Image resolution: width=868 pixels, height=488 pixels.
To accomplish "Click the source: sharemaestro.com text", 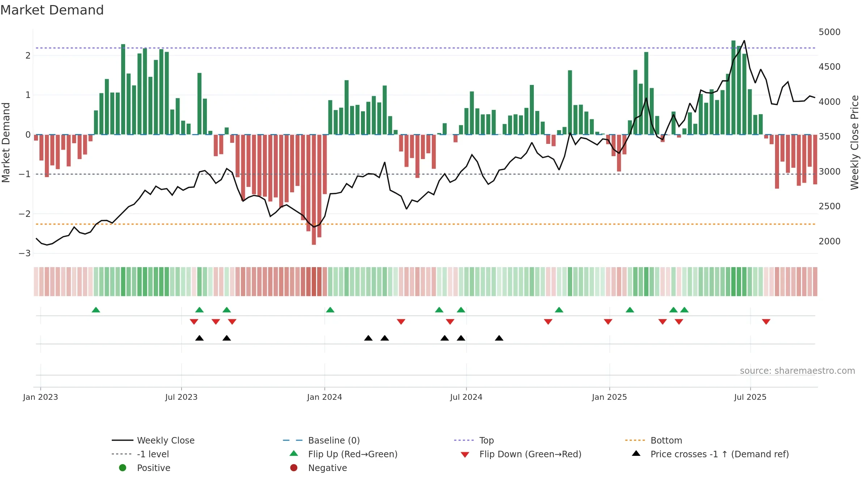I will (797, 371).
